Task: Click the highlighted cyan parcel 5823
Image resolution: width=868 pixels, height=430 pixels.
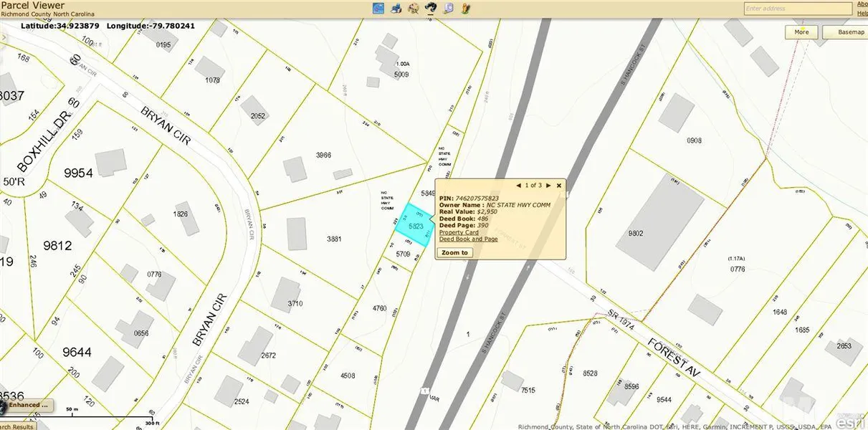Action: click(416, 225)
